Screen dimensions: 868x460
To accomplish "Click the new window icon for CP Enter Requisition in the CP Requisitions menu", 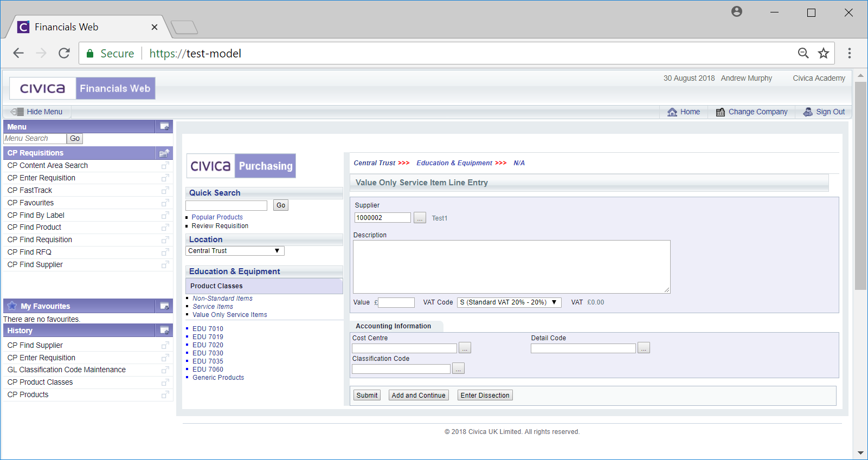I will [x=165, y=178].
